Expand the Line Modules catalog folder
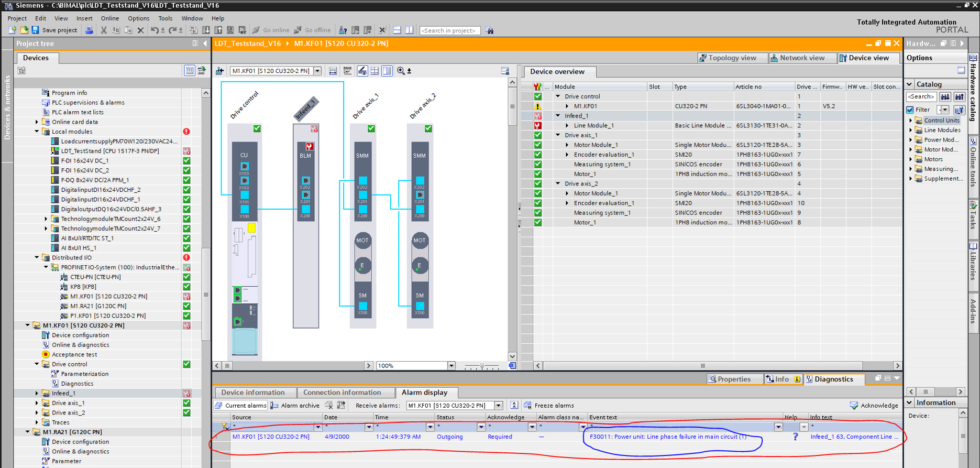 910,130
